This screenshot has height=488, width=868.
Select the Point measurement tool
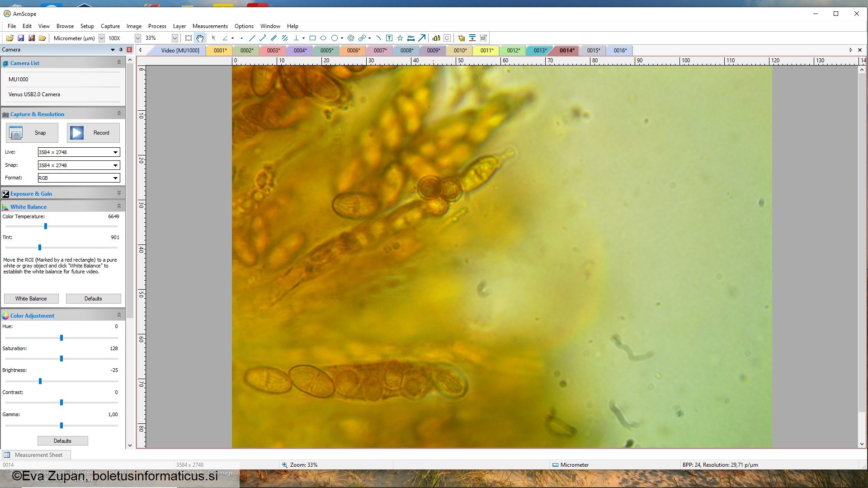tap(241, 38)
